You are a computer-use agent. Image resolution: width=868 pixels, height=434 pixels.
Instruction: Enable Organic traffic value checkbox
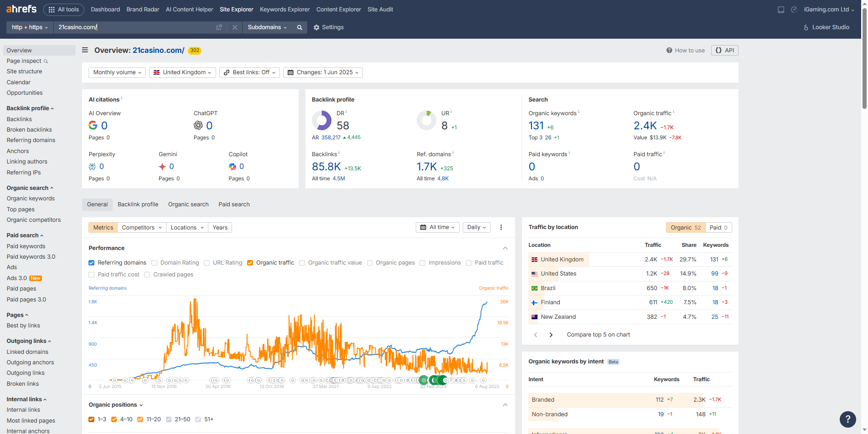click(302, 263)
